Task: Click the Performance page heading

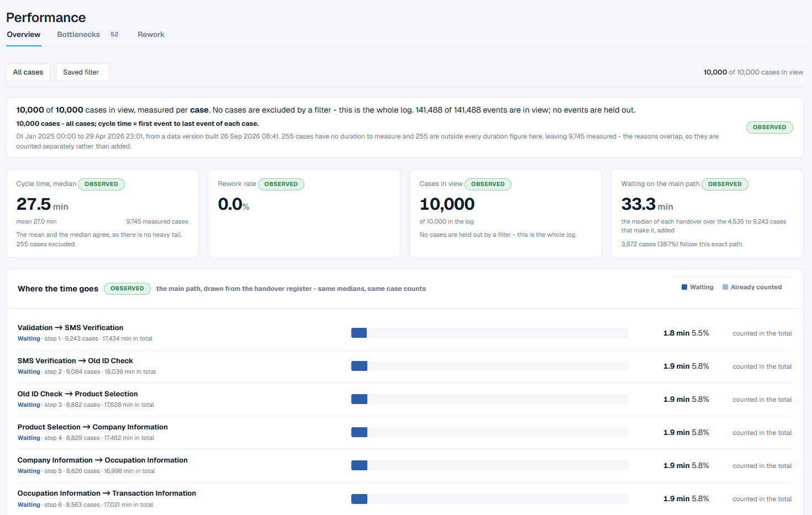Action: click(x=46, y=18)
